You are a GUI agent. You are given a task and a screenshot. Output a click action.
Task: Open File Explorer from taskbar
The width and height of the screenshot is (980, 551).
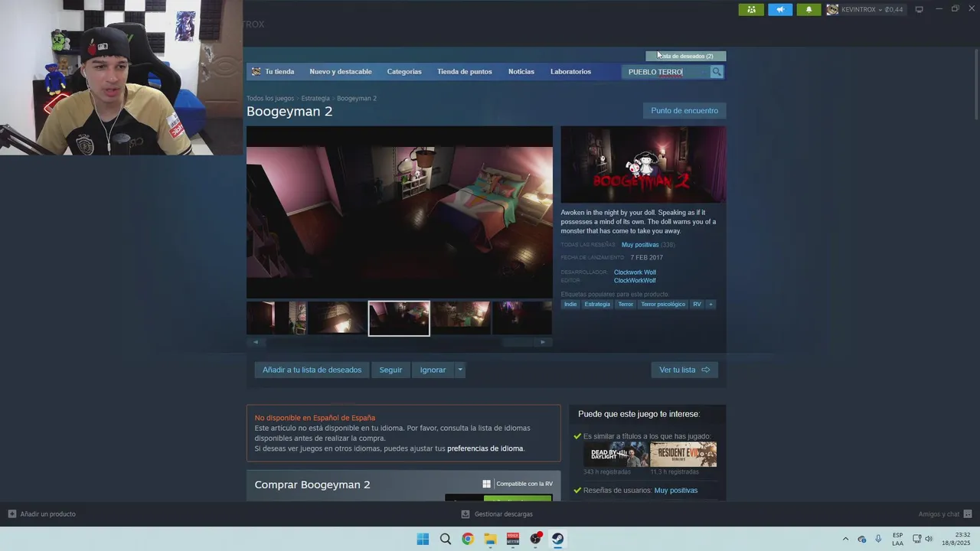coord(490,539)
